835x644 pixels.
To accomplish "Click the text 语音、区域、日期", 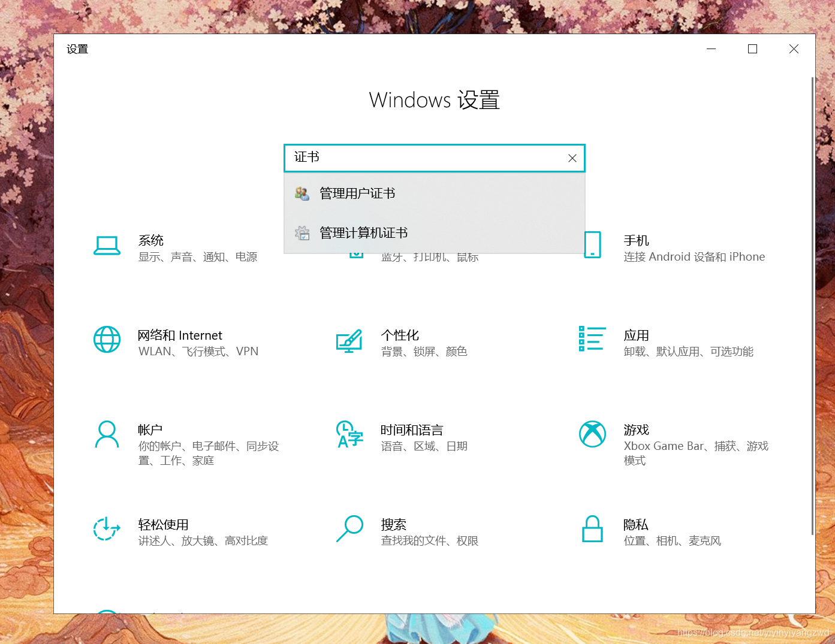I will [x=424, y=446].
